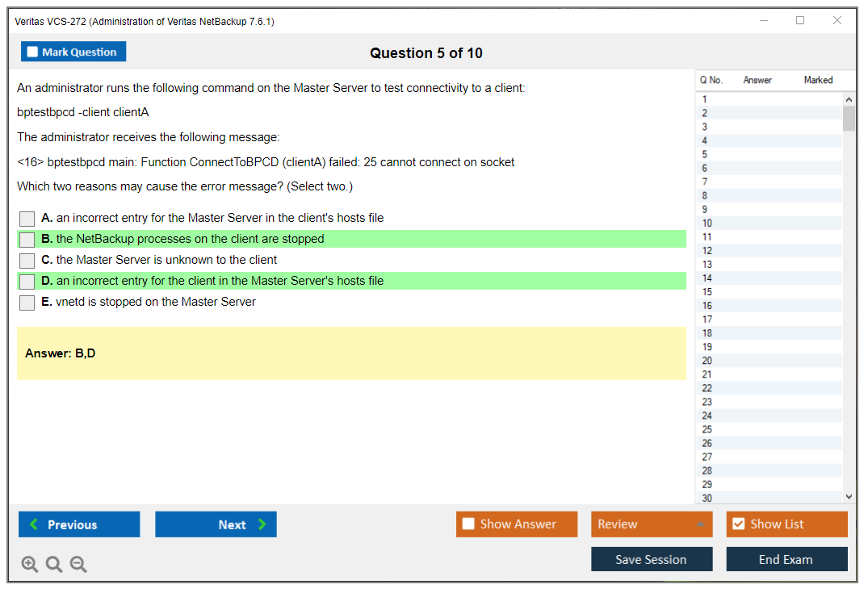The image size is (868, 593).
Task: Click the zoom in magnifier icon
Action: [30, 565]
